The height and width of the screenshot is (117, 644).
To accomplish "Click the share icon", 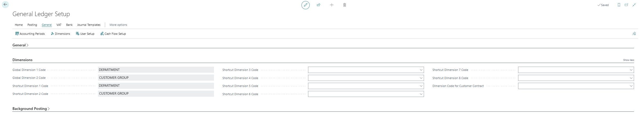I will pyautogui.click(x=319, y=5).
